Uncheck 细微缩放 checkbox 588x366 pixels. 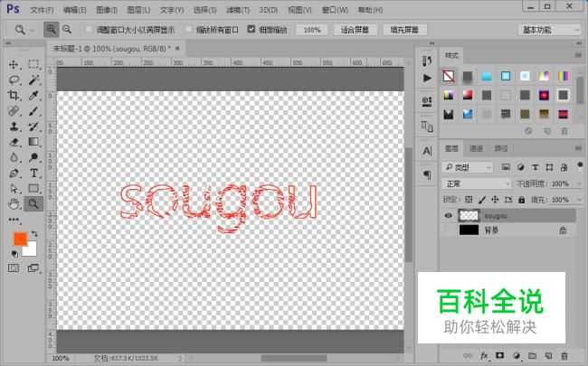pos(251,29)
